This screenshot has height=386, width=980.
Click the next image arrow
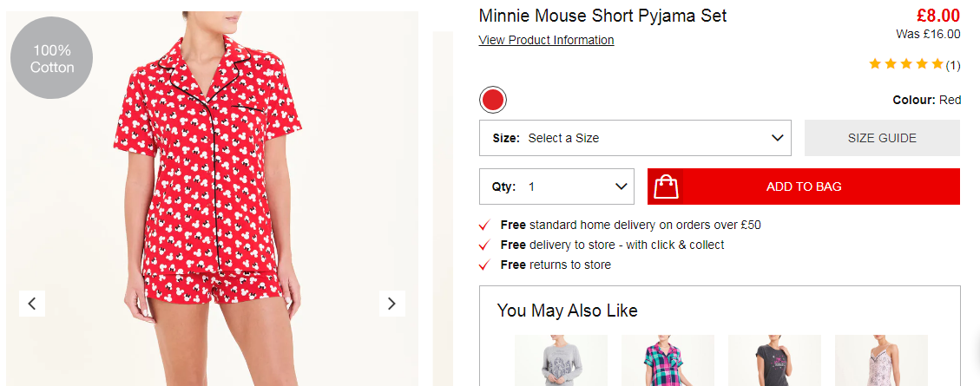coord(391,304)
